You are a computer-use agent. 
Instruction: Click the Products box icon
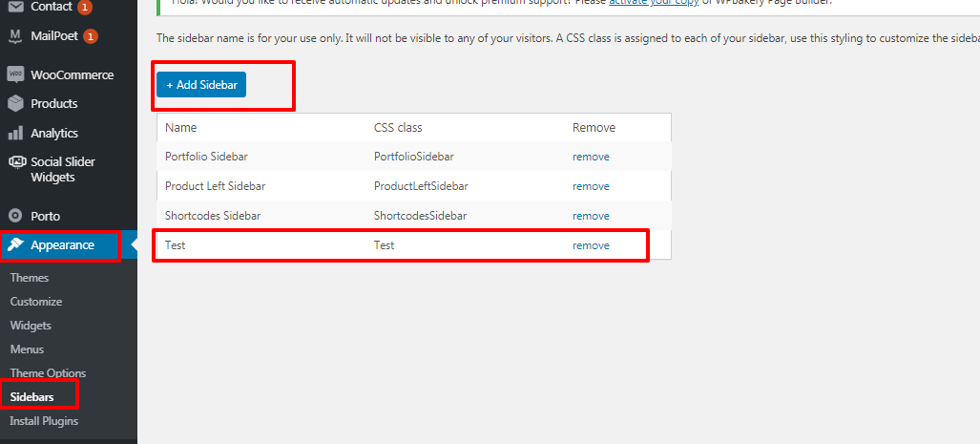[15, 104]
